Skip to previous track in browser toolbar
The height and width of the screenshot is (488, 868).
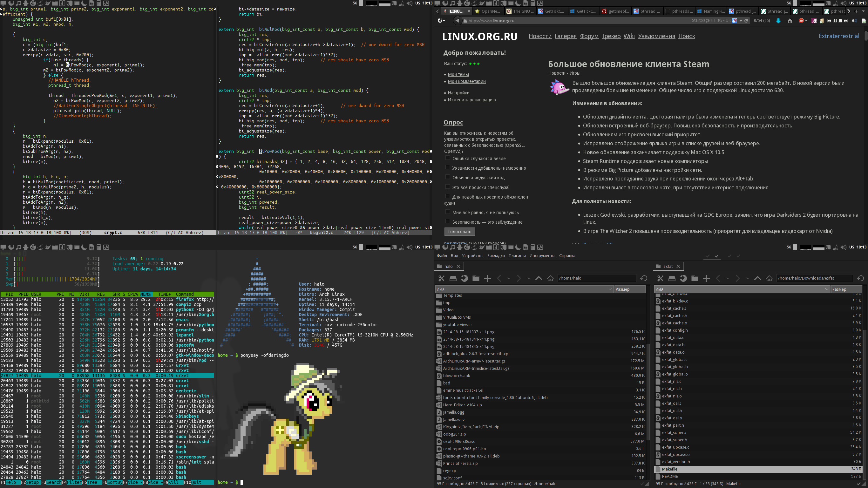click(x=829, y=21)
